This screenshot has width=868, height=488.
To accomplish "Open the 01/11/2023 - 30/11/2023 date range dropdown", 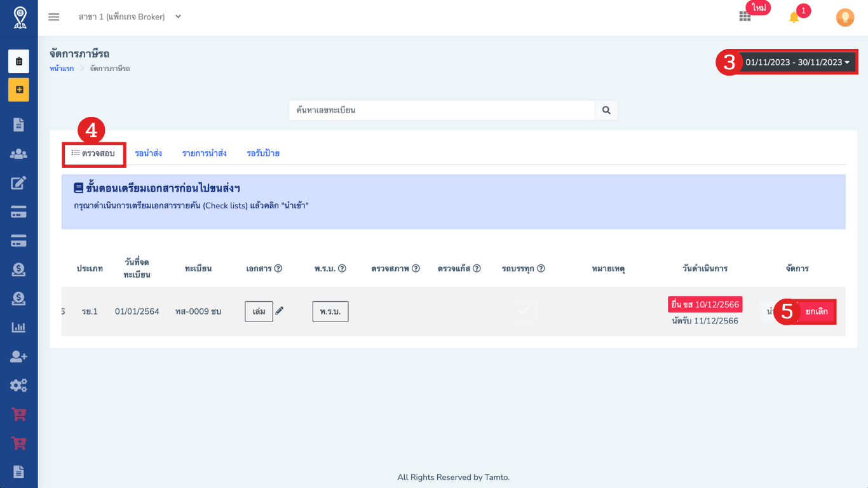I will point(797,62).
